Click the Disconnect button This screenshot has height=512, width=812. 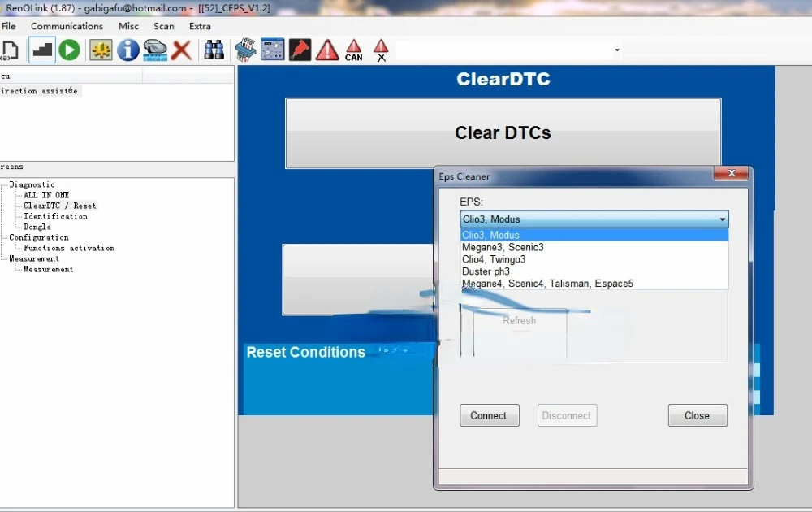(x=567, y=415)
